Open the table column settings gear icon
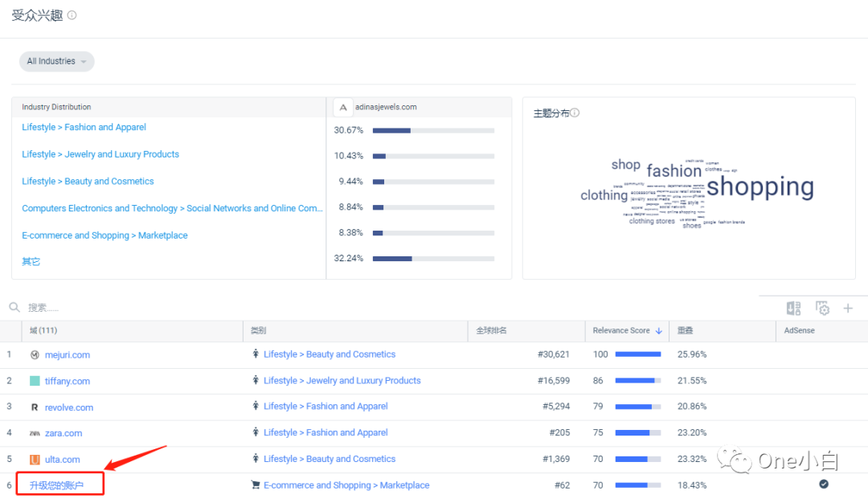Viewport: 868px width, 499px height. coord(822,308)
